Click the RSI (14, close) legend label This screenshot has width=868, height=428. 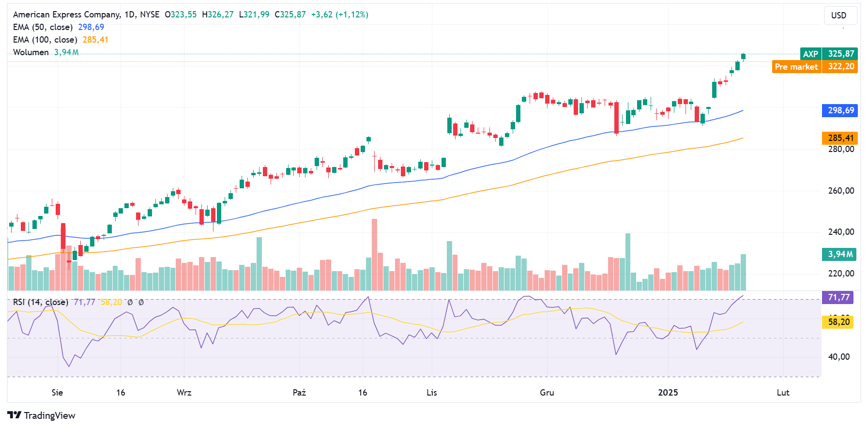[41, 302]
